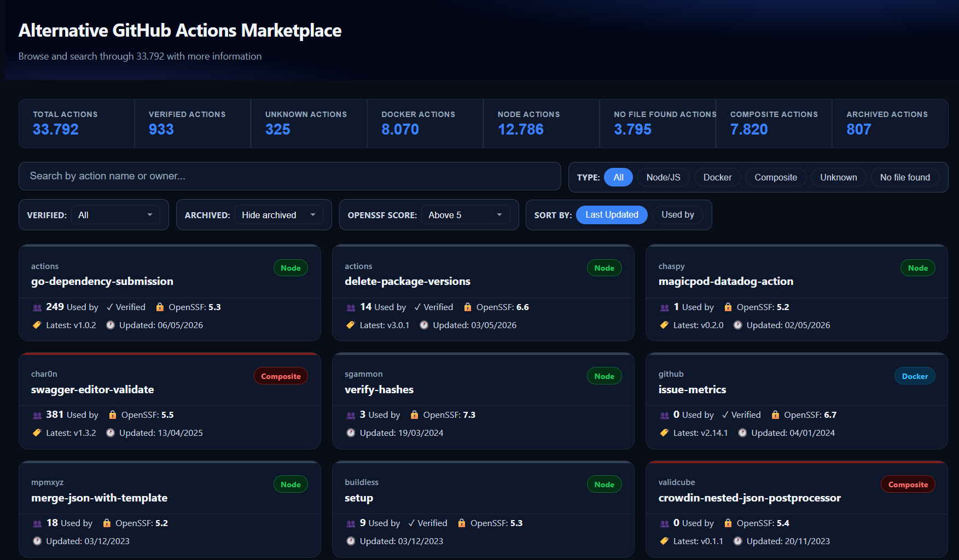Click the lock icon next to OpenSSF: 5.3 on go-dependency-submission
The image size is (959, 560).
point(160,307)
